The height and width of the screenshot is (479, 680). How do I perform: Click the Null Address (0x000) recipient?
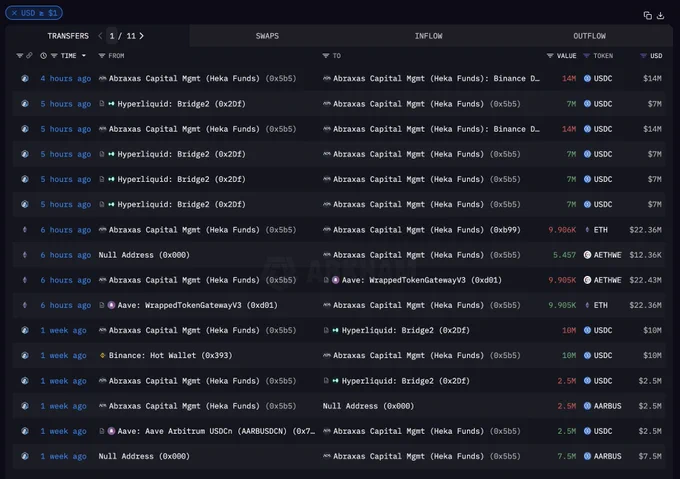(368, 406)
